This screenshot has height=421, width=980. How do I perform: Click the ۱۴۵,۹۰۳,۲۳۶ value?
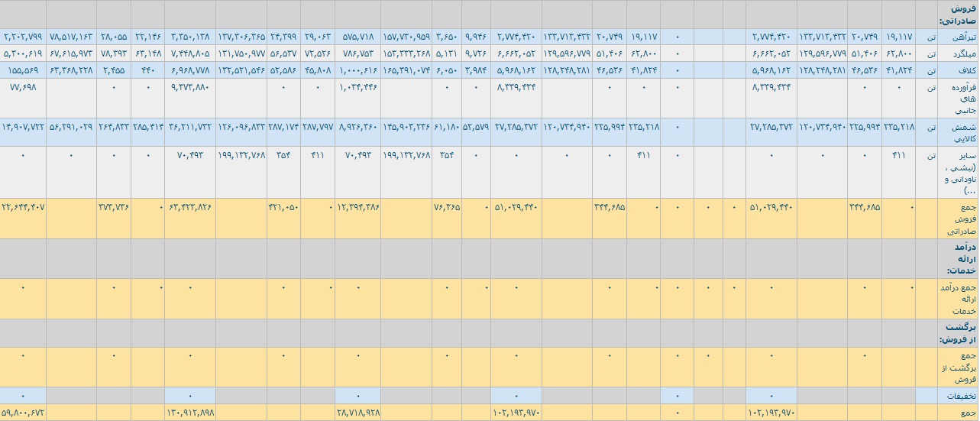(x=407, y=127)
